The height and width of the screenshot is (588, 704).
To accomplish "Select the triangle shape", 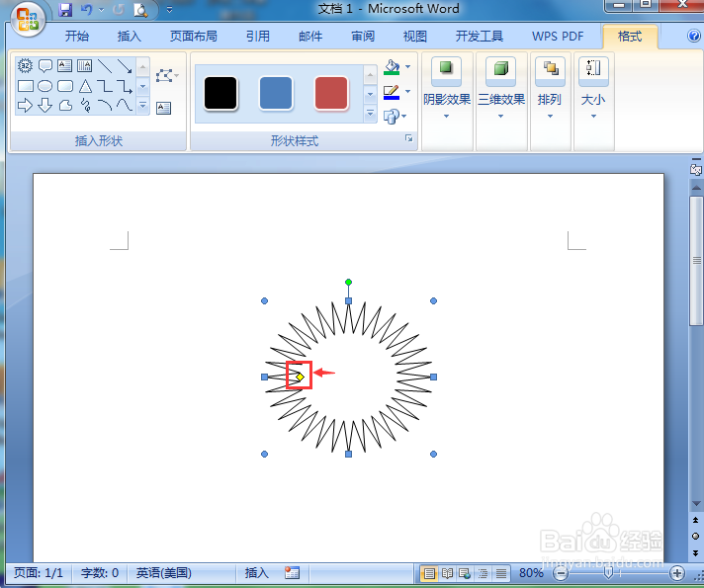I will coord(85,86).
